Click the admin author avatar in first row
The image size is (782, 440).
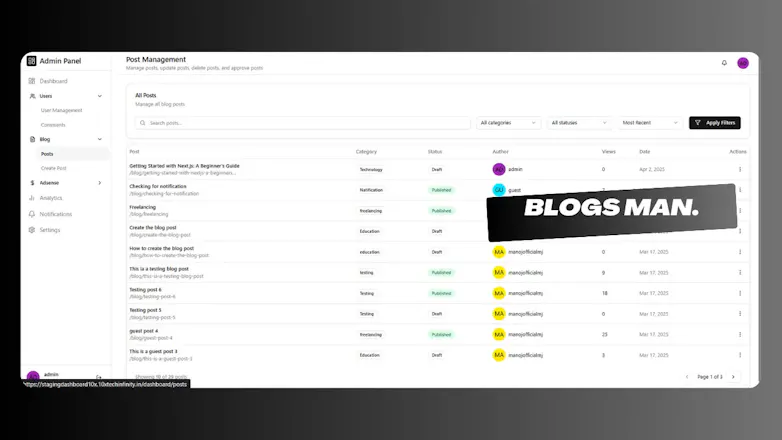499,169
